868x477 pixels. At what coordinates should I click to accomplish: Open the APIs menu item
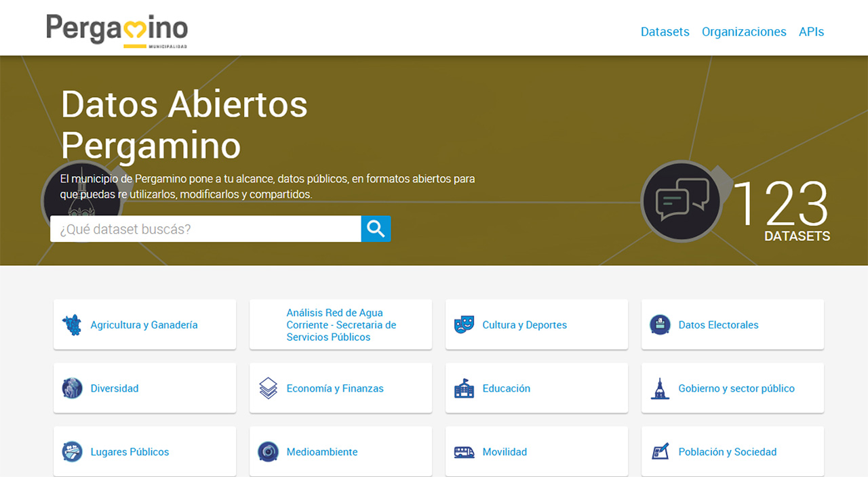811,32
